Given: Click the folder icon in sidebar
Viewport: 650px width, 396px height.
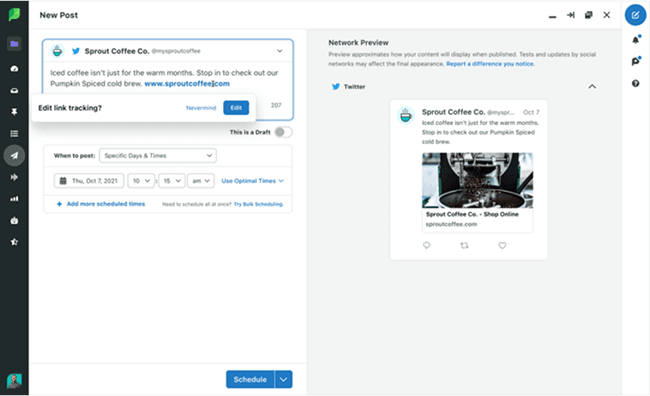Looking at the screenshot, I should tap(15, 44).
